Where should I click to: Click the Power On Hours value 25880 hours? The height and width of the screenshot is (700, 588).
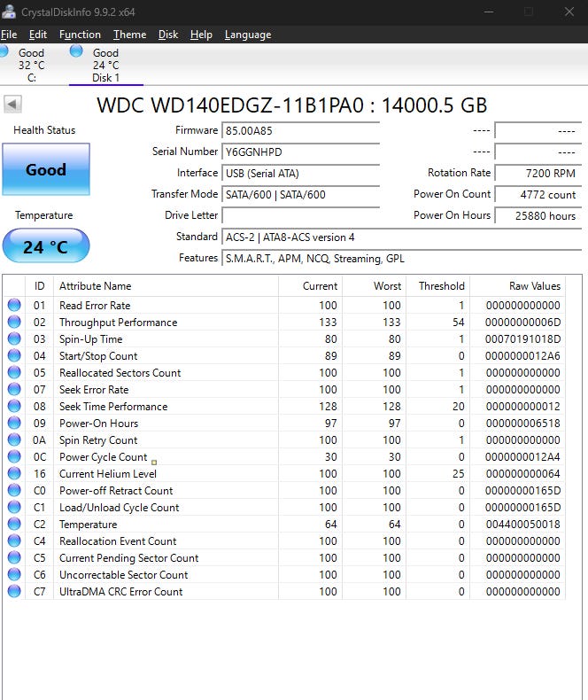pos(538,215)
